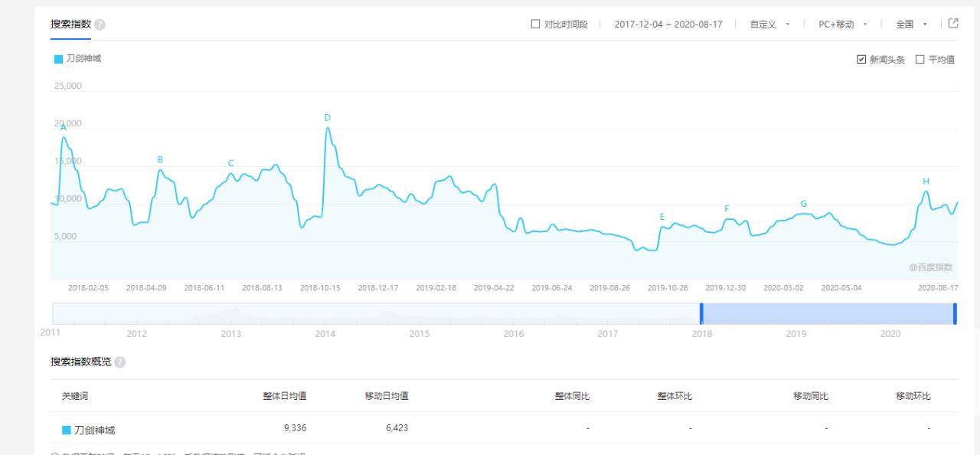Select news marker E on the trend line
The width and height of the screenshot is (980, 455).
(662, 218)
